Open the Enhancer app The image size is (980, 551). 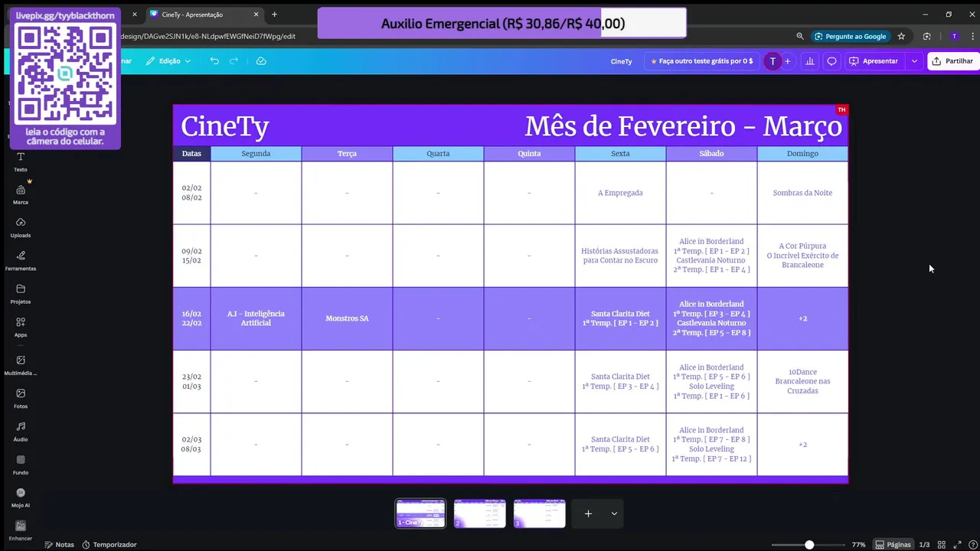coord(21,530)
